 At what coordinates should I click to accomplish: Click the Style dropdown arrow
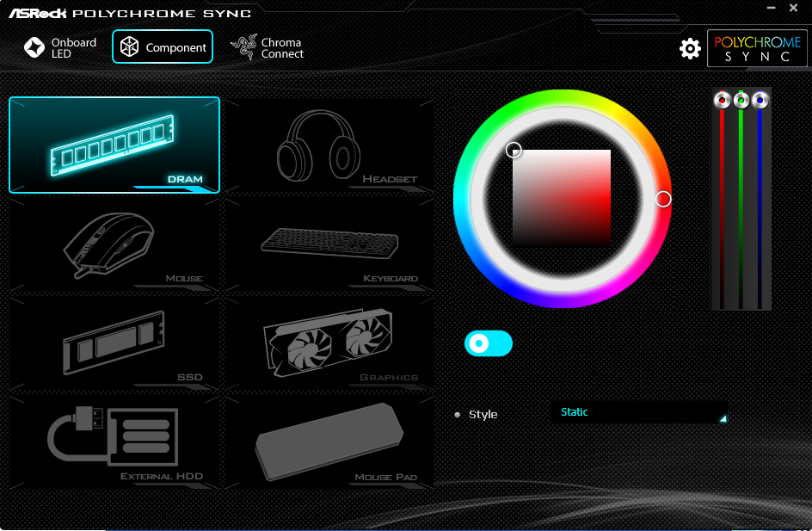[x=723, y=418]
